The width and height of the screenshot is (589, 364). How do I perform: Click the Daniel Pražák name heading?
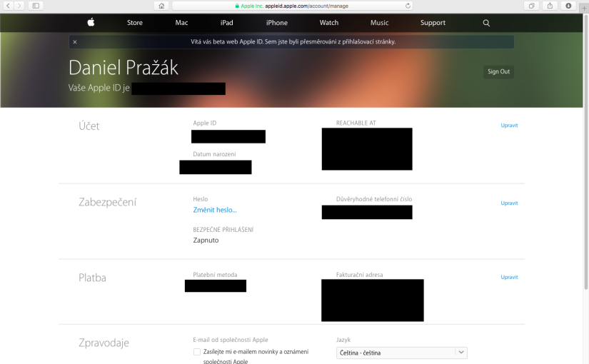click(124, 68)
